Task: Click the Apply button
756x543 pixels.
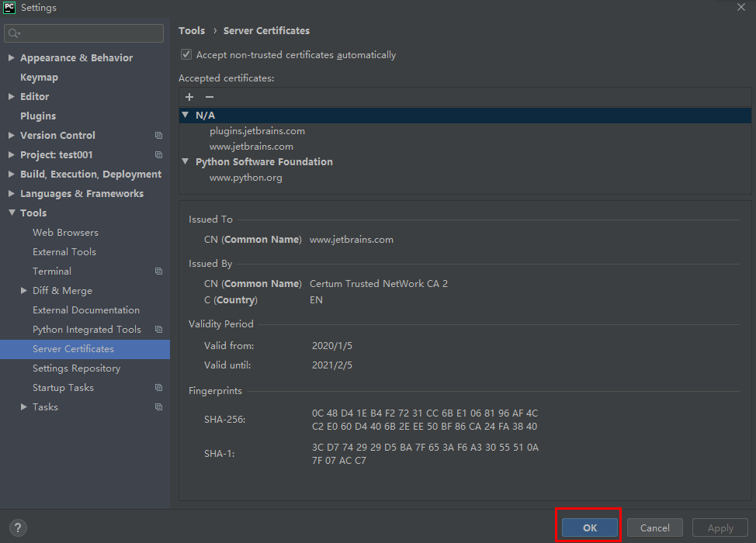Action: pyautogui.click(x=720, y=527)
